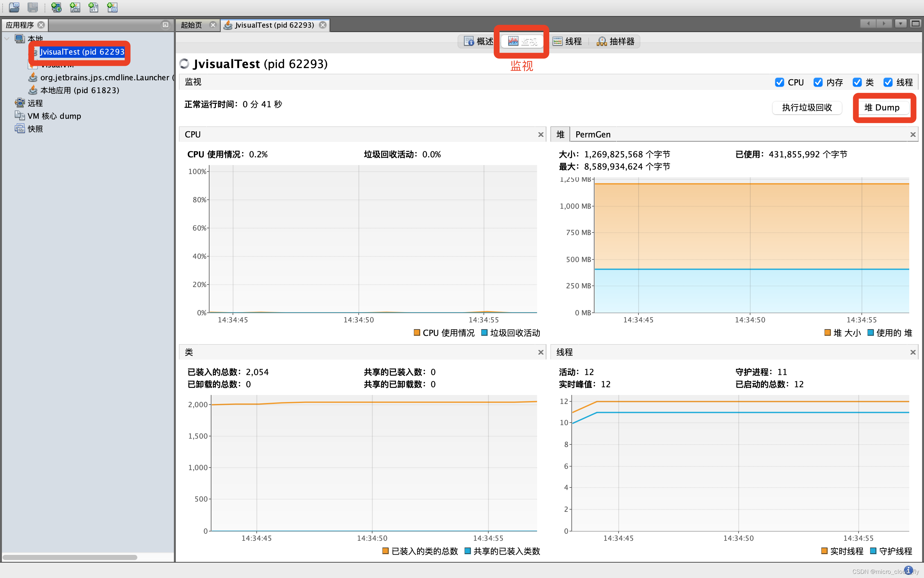Click the 垃圾回收活动 blue legend swatch
The width and height of the screenshot is (924, 578).
pos(484,332)
